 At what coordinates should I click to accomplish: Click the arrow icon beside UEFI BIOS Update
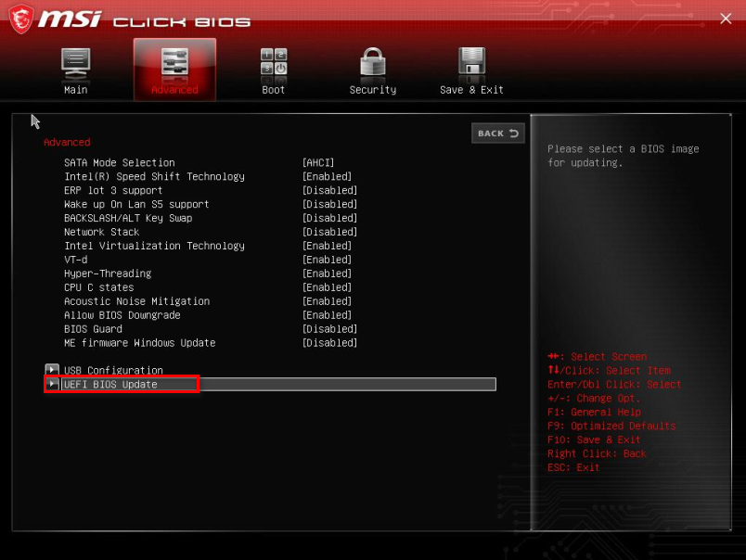coord(53,383)
